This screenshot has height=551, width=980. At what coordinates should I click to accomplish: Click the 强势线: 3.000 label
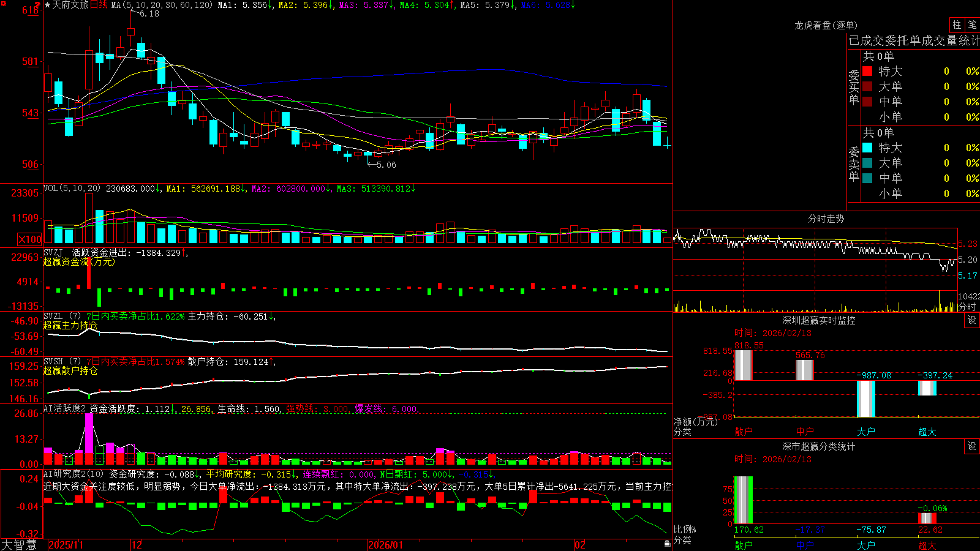point(318,408)
